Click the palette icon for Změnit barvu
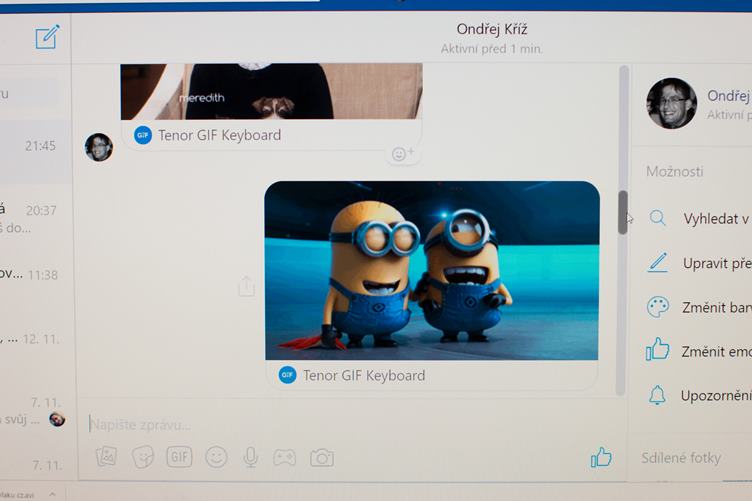The image size is (752, 501). [658, 307]
